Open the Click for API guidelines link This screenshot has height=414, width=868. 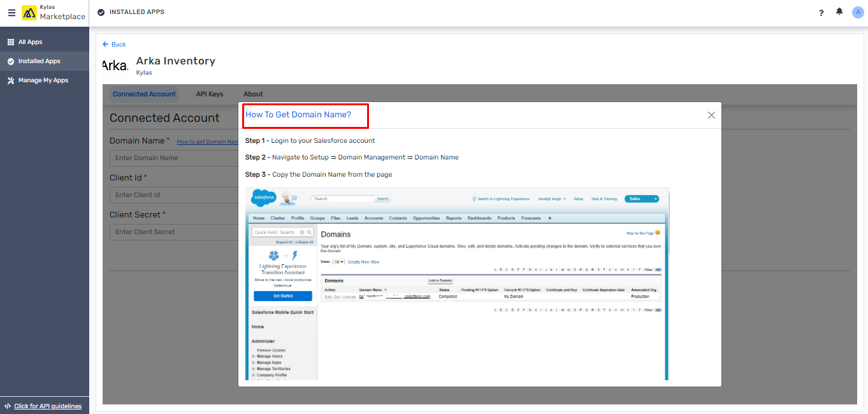point(48,406)
